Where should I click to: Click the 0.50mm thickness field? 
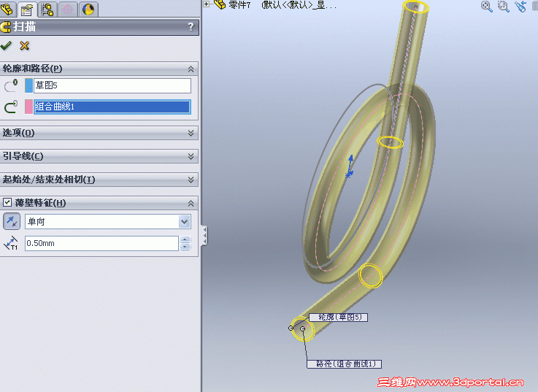click(101, 243)
